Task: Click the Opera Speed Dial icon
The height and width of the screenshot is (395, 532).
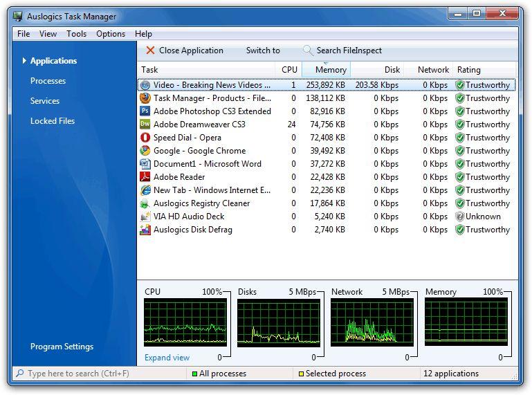Action: [145, 138]
